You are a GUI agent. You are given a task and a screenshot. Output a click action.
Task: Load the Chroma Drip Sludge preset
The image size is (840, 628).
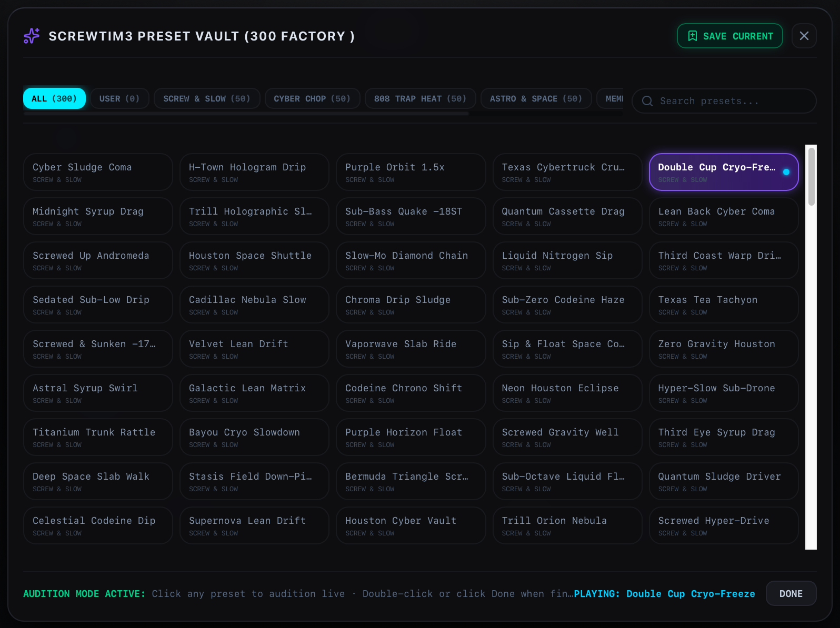411,305
